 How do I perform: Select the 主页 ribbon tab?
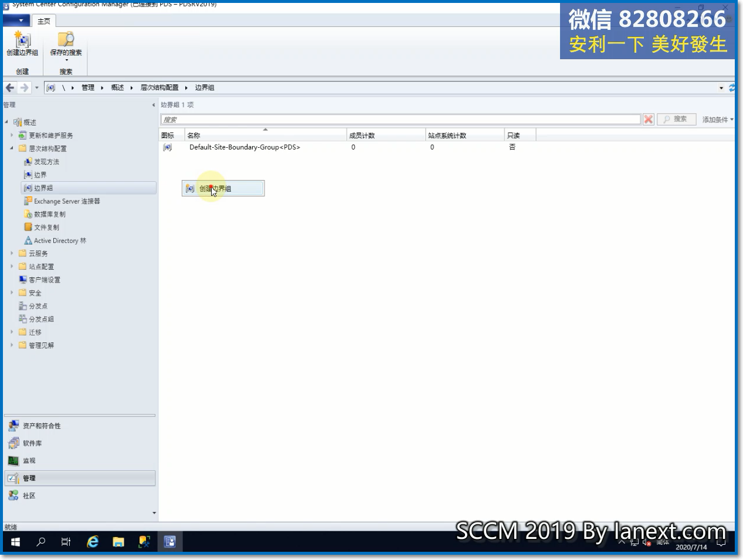click(x=44, y=21)
